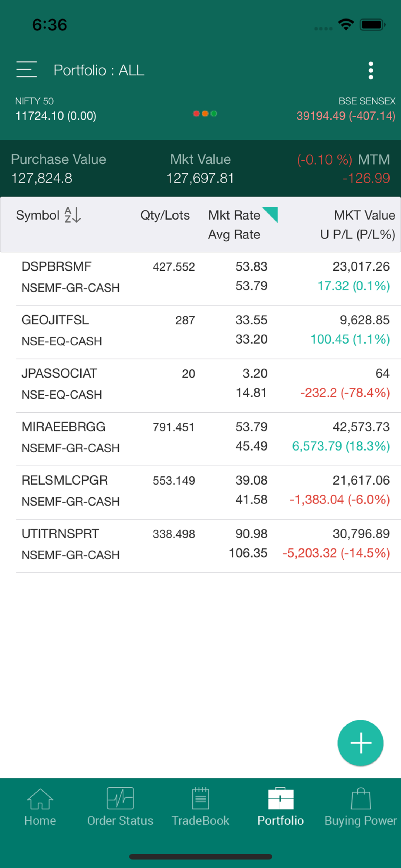
Task: Click the teal corner indicator beside Mkt Rate
Action: click(271, 214)
